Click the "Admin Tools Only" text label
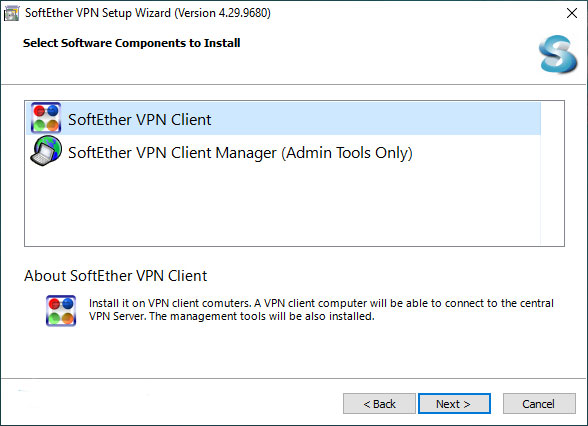The width and height of the screenshot is (588, 426). click(x=347, y=153)
